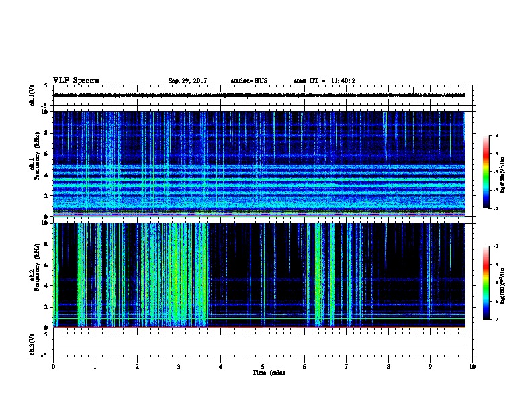Click the ch.1 color bar's log(PSD) label

[502, 175]
